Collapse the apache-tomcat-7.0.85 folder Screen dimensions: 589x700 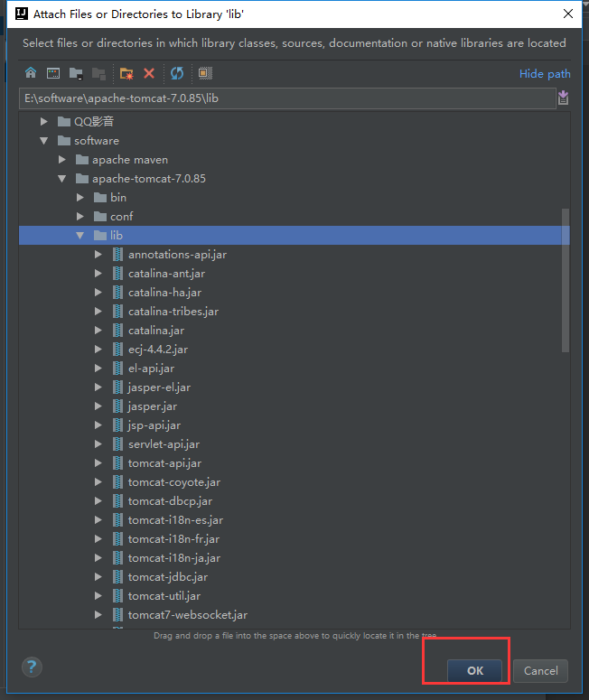(62, 179)
